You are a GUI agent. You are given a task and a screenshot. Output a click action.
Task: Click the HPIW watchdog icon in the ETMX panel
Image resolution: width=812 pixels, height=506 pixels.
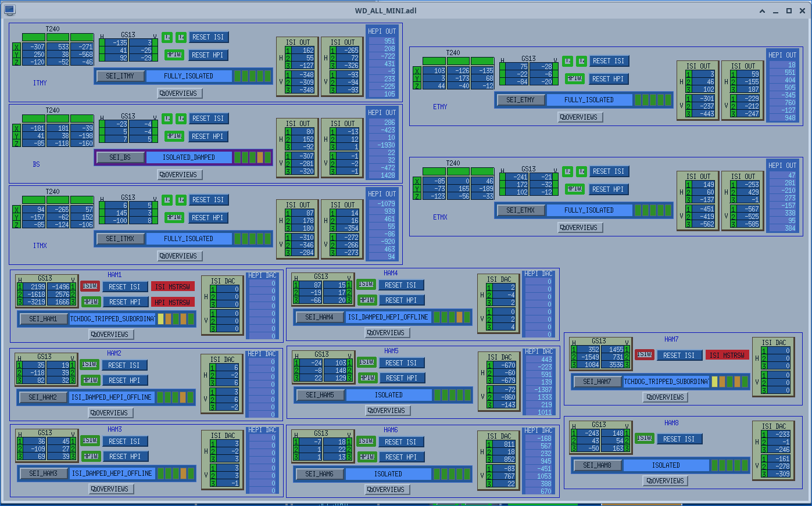tap(574, 189)
